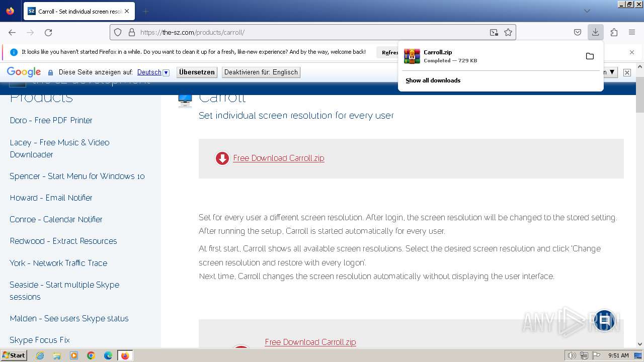Open Conroe - Calendar Notifier
The height and width of the screenshot is (362, 644).
56,219
